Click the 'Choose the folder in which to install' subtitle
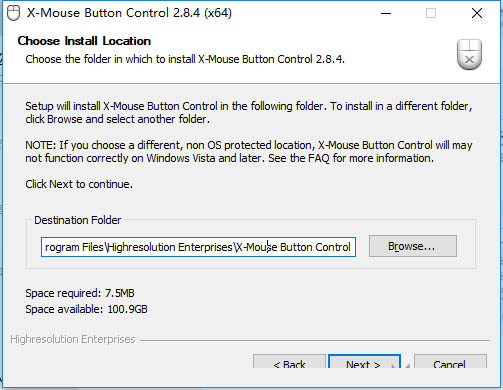Image resolution: width=503 pixels, height=390 pixels. (185, 59)
